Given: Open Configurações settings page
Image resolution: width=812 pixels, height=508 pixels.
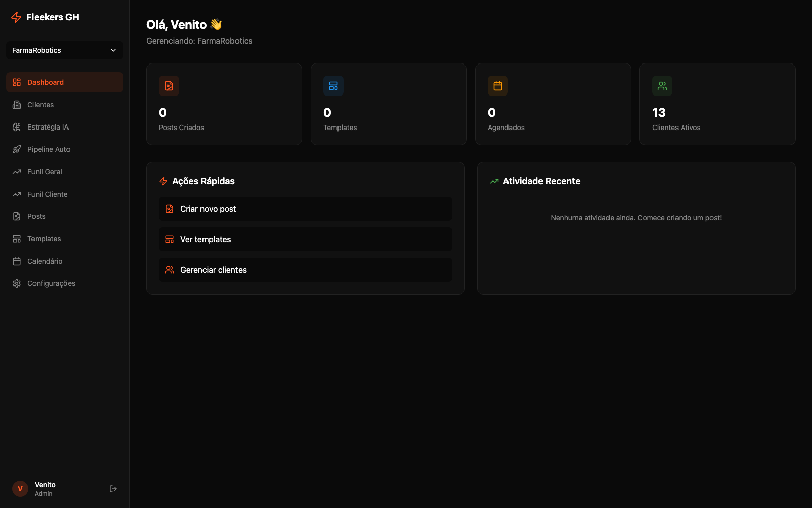Looking at the screenshot, I should (x=64, y=283).
